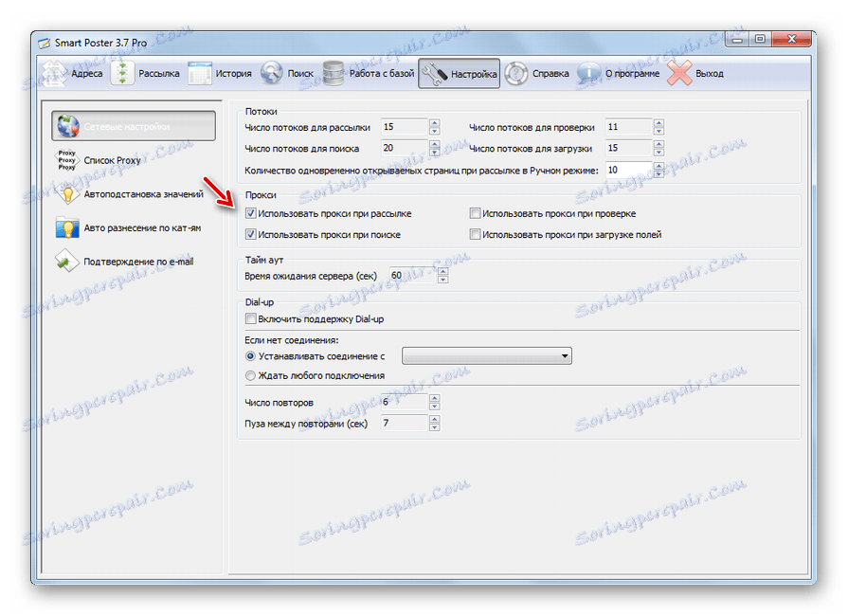Viewport: 848px width, 616px height.
Task: Click the Подтверждение по e-mail icon
Action: click(x=67, y=262)
